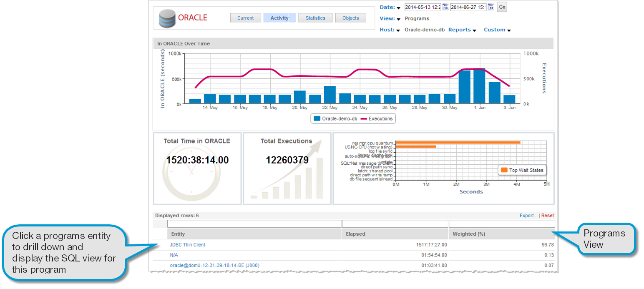Sort by the Weighted (%) column header

click(x=502, y=234)
